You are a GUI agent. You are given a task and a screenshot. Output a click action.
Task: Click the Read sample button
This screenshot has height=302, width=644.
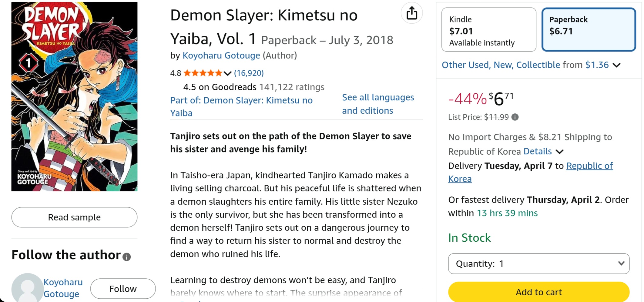pos(74,217)
